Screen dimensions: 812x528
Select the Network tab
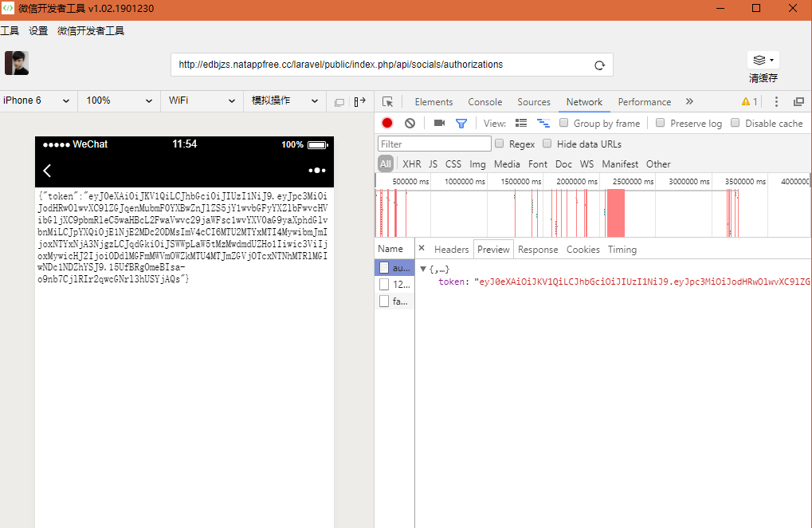tap(584, 102)
